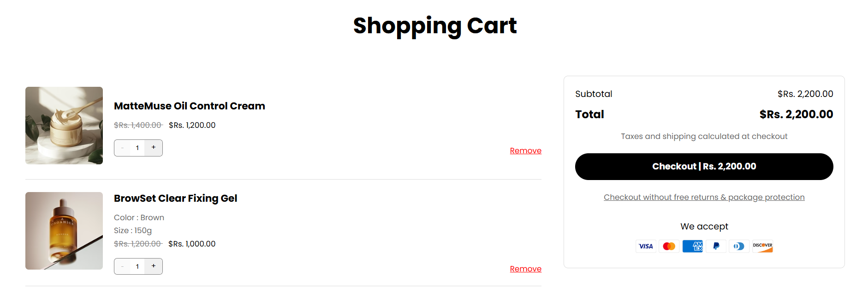Click the MatteMuse quantity input field
The width and height of the screenshot is (868, 307).
(x=137, y=148)
